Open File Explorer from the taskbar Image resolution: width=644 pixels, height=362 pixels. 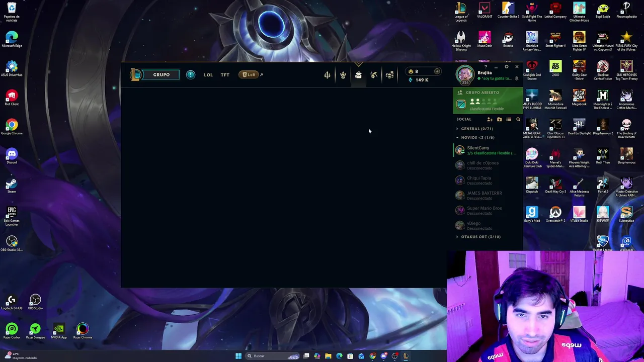(x=328, y=356)
